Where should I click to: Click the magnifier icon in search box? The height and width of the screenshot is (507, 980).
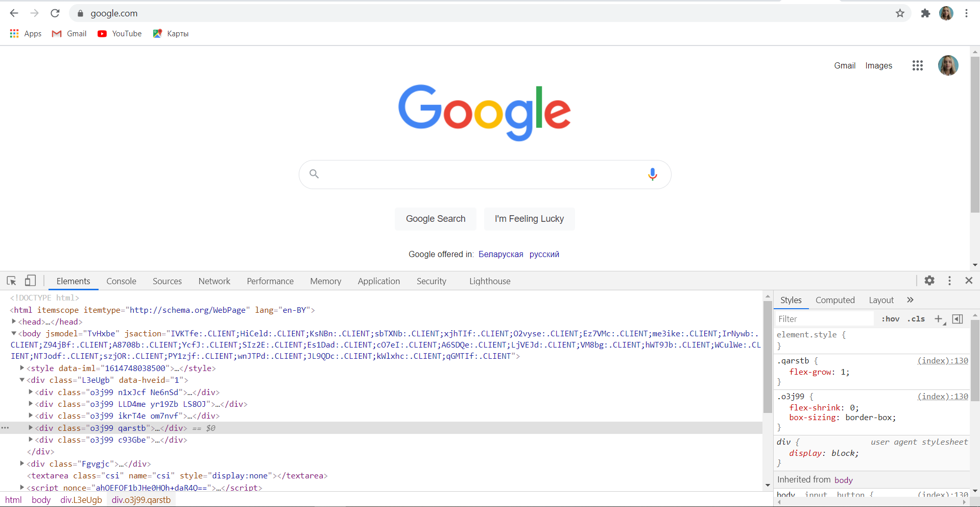point(314,174)
